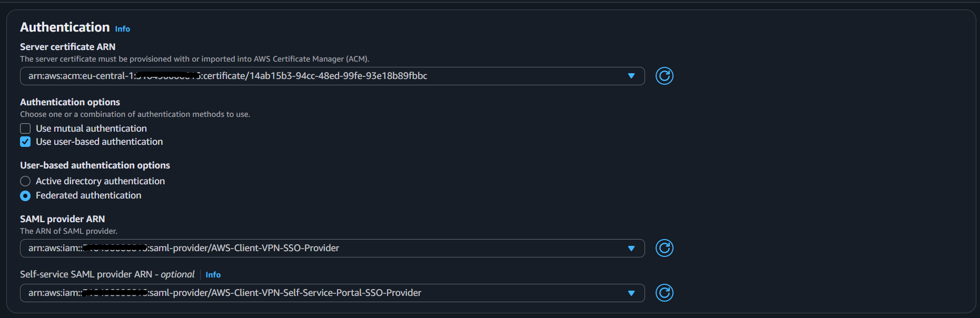The image size is (980, 318).
Task: Click the Authentication options heading
Action: 70,102
